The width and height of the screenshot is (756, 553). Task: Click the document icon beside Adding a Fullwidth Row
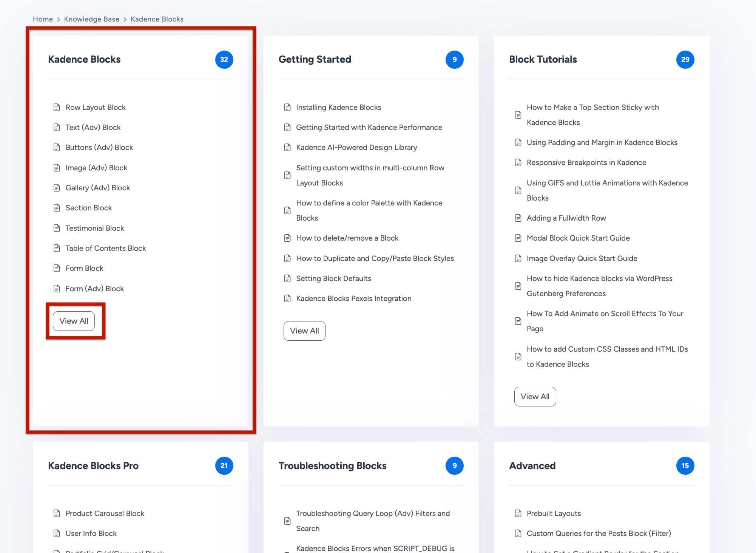[518, 218]
